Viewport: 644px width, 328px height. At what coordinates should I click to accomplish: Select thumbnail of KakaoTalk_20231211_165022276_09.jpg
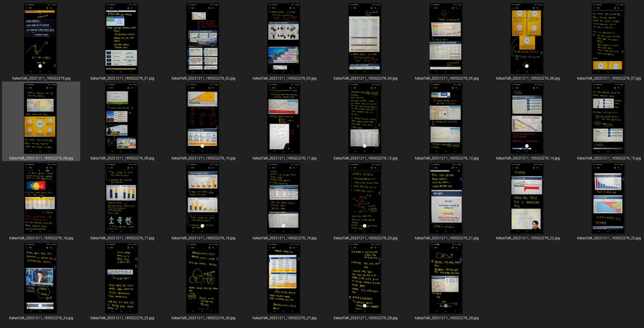121,119
